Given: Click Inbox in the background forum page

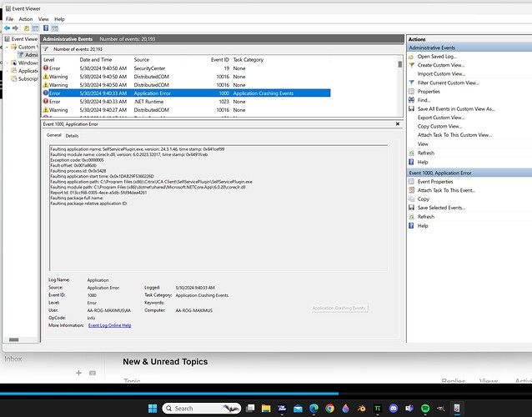Looking at the screenshot, I should pos(13,359).
